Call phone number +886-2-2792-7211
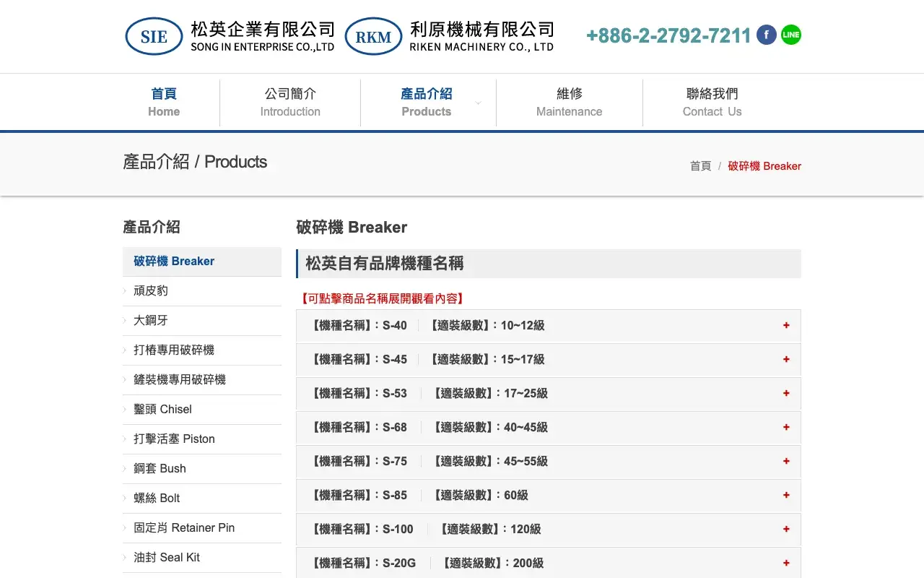 [x=668, y=35]
